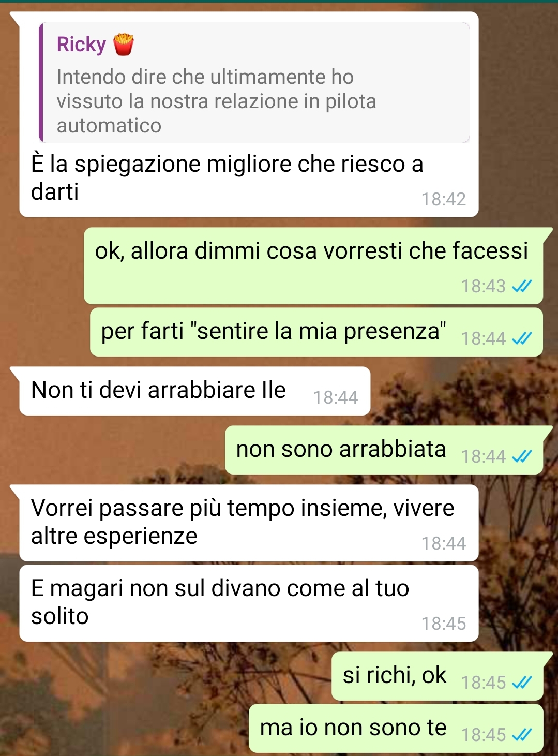This screenshot has width=558, height=756.
Task: Tap "È la spiegazione migliore" message text
Action: [227, 177]
